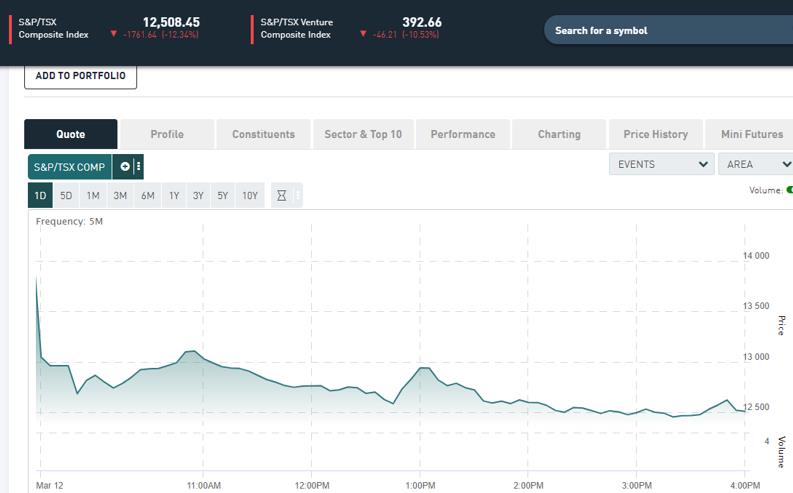Image resolution: width=793 pixels, height=493 pixels.
Task: Open the three-dot menu next to S&P/TSX COMP
Action: (x=138, y=166)
